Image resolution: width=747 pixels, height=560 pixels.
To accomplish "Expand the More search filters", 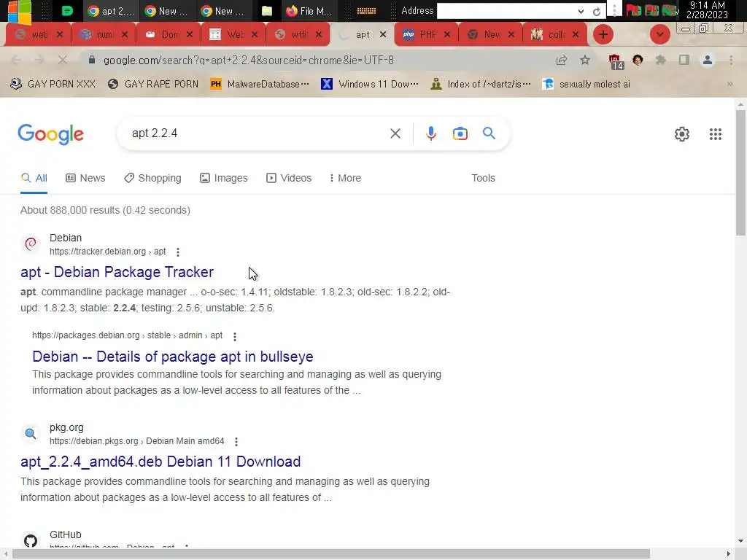I will point(345,178).
